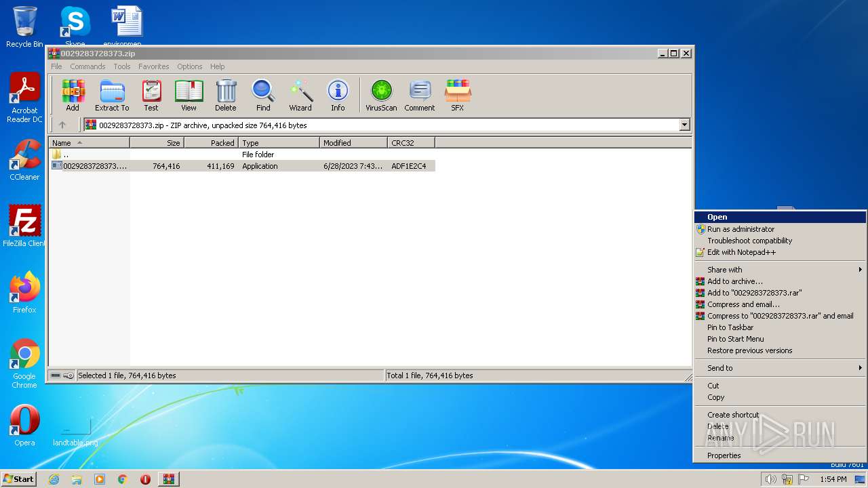This screenshot has height=488, width=868.
Task: Click the Test archive icon
Action: click(x=151, y=95)
